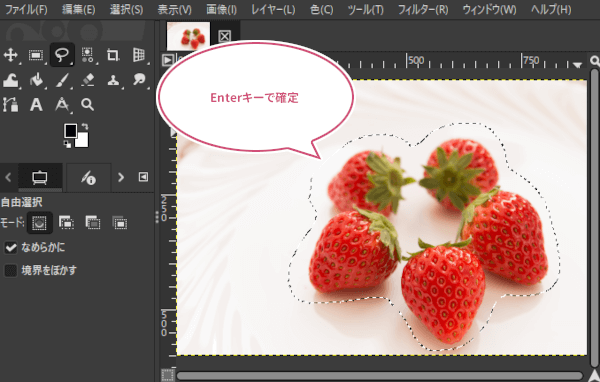This screenshot has width=600, height=382.
Task: Click the vertical canvas scrollbar
Action: (x=595, y=217)
